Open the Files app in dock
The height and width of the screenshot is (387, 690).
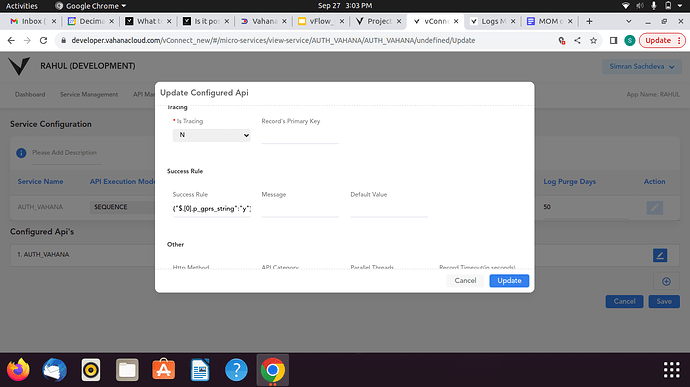point(127,370)
